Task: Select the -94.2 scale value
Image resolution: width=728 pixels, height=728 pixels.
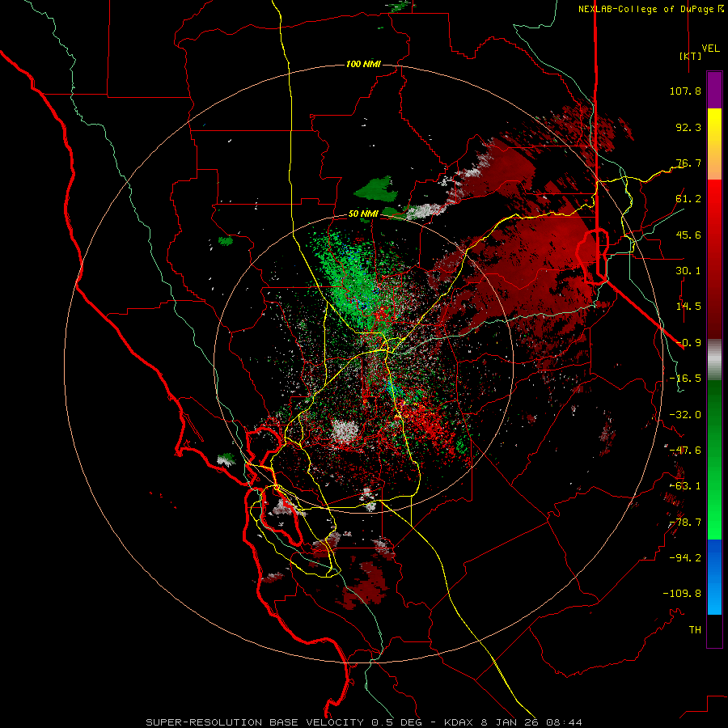Action: click(685, 558)
